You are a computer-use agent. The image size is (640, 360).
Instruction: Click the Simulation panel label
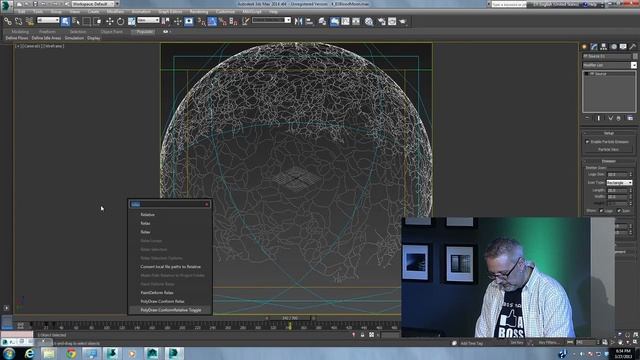(74, 38)
